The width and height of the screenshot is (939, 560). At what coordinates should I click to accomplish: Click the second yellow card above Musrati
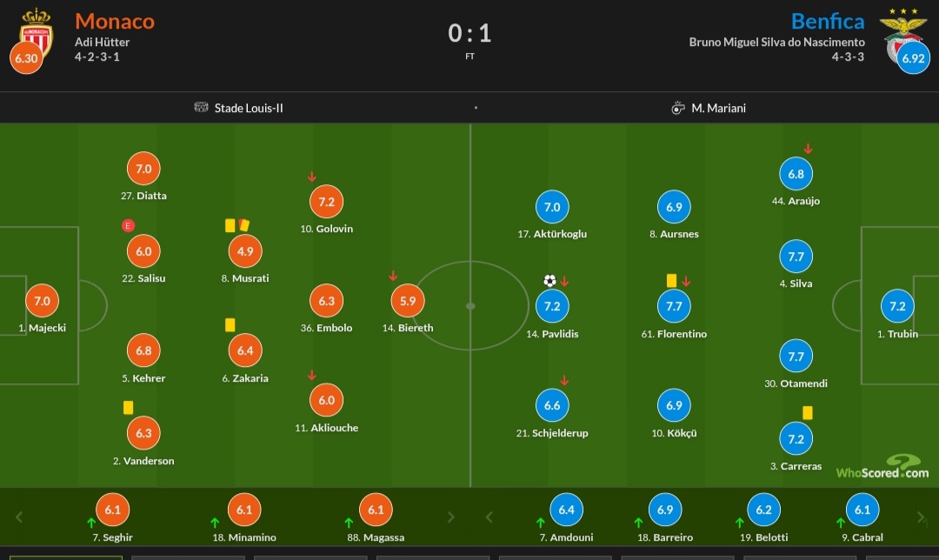tap(243, 225)
